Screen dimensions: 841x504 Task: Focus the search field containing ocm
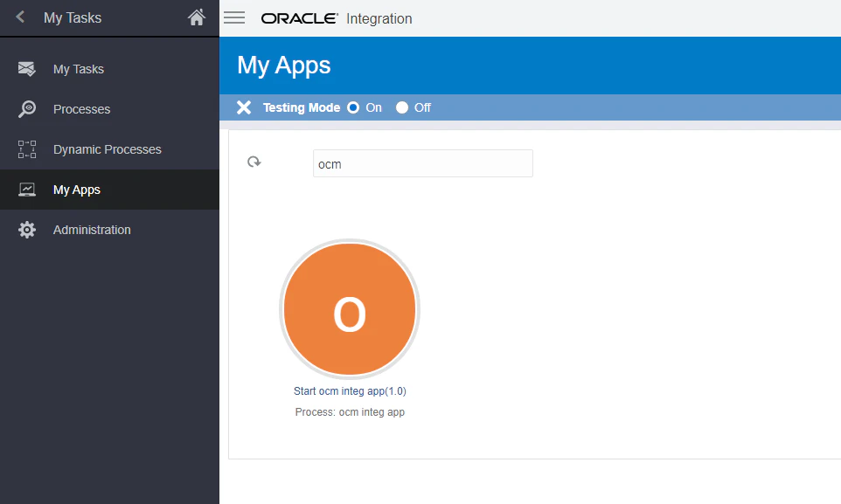tap(422, 163)
